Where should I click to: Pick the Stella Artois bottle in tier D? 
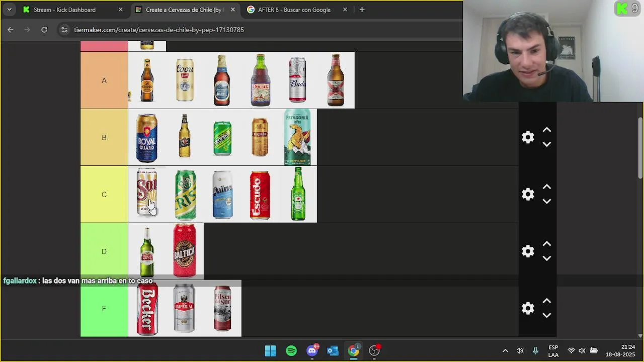tap(147, 251)
